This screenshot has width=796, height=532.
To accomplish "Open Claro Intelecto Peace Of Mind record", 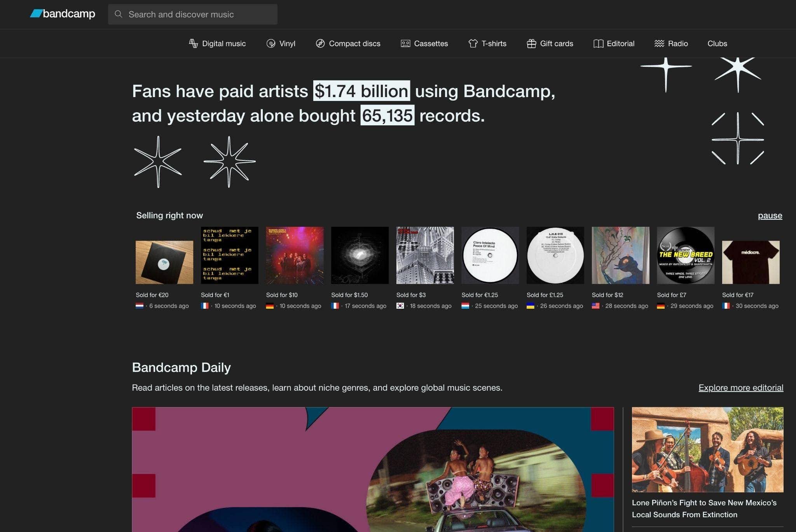I will pos(490,256).
